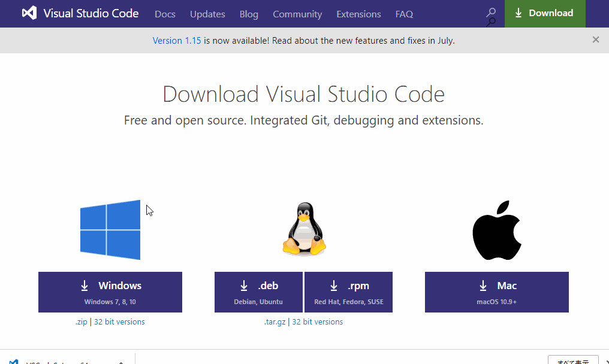Viewport: 609px width, 364px height.
Task: Open Windows 32 bit versions link
Action: [119, 322]
